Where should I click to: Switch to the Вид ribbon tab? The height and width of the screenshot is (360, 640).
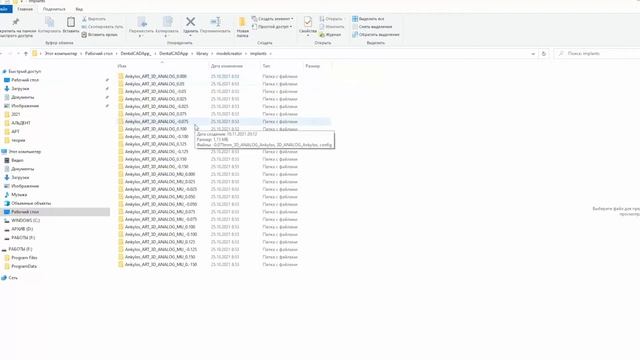79,9
